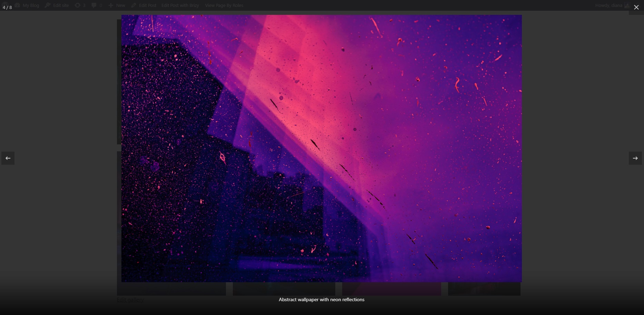
Task: Click the caption 'Abstract wallpaper with neon reflections'
Action: click(x=321, y=299)
